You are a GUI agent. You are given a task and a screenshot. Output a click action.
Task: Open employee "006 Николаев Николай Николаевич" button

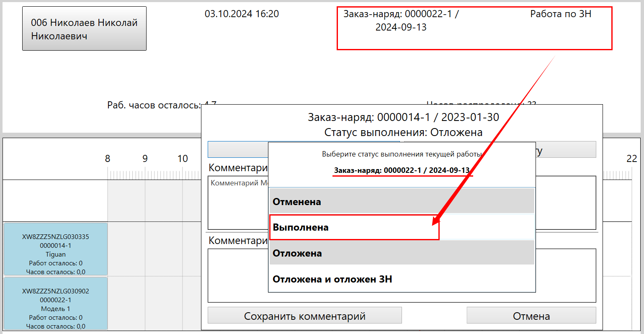click(x=84, y=29)
